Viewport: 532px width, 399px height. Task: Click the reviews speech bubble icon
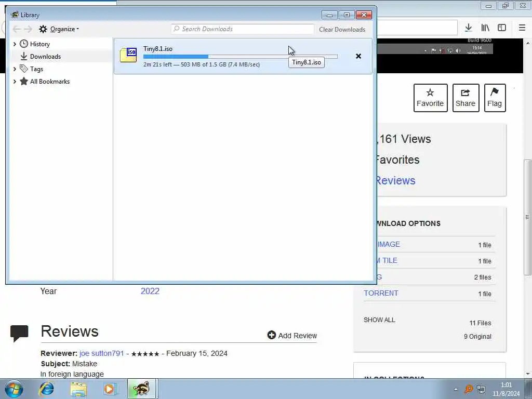coord(19,334)
